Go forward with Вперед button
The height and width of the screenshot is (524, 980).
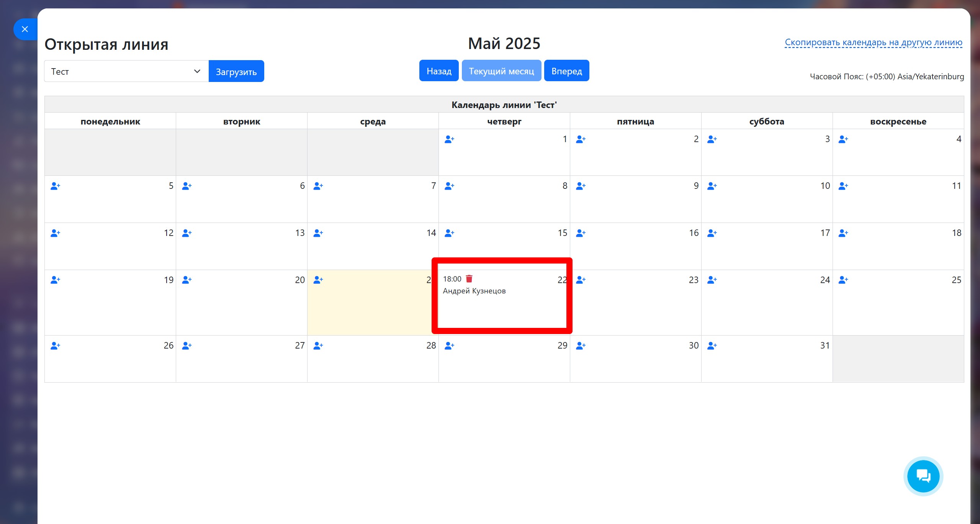tap(566, 71)
